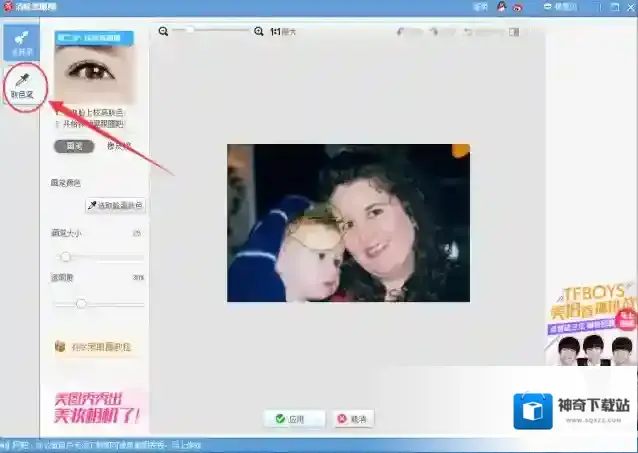Click the before/after compare icon
The image size is (638, 453).
click(x=513, y=32)
